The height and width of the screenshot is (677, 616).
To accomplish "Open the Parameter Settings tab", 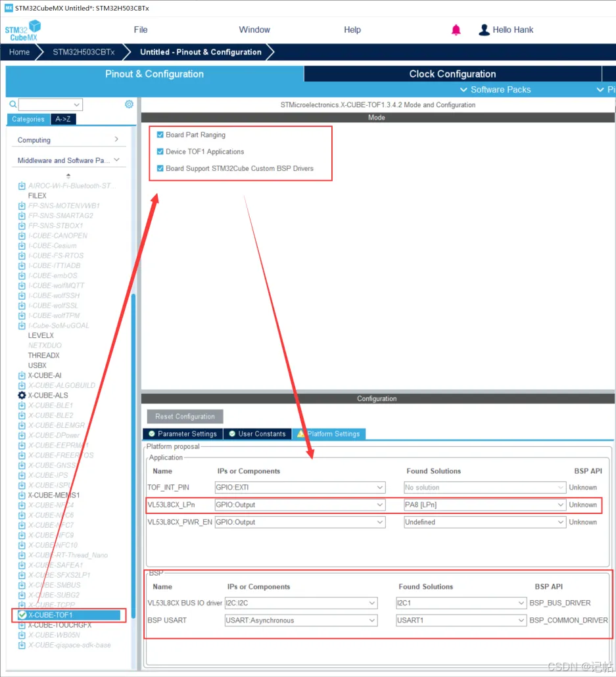I will (183, 434).
